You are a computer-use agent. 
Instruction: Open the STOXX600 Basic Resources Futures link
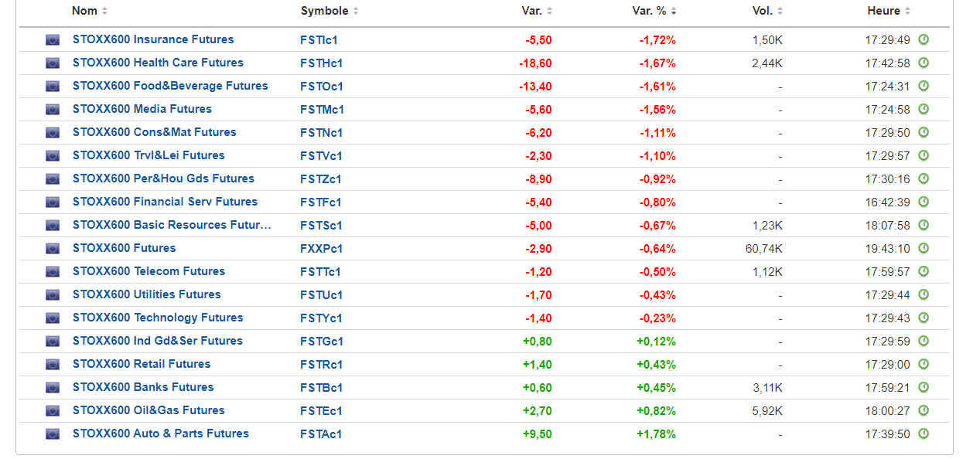click(172, 225)
